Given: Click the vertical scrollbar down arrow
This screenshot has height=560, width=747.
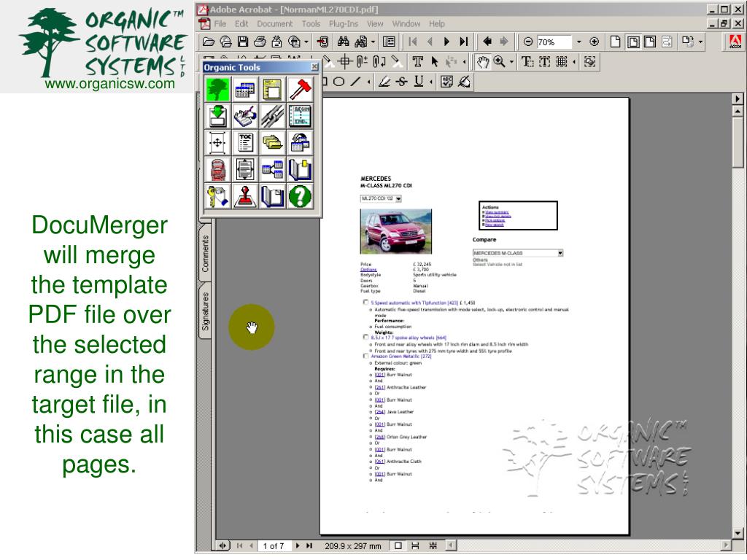Looking at the screenshot, I should [x=738, y=533].
